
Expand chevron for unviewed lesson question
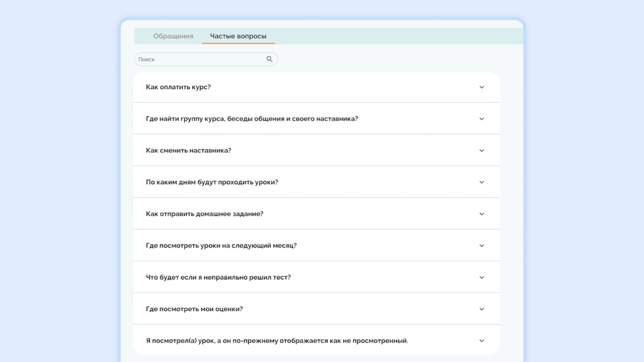(482, 341)
